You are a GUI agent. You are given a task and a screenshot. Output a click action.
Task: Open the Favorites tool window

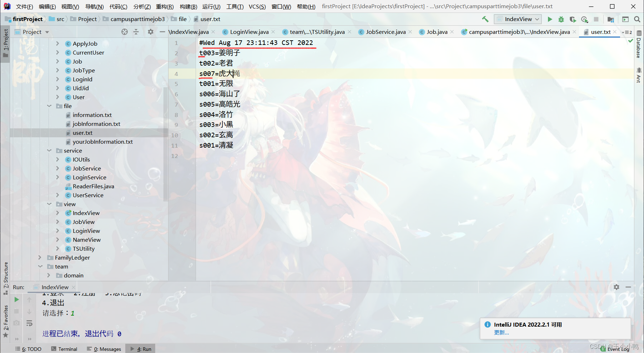(x=5, y=321)
